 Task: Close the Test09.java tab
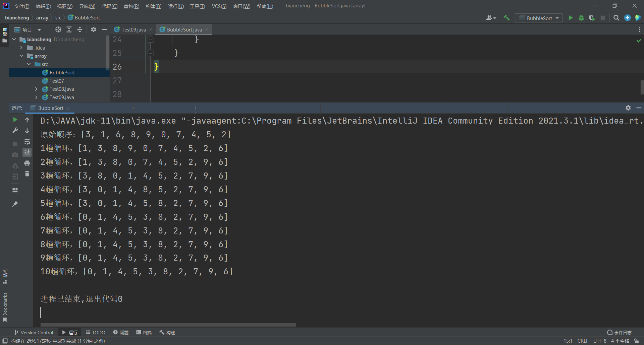point(151,29)
